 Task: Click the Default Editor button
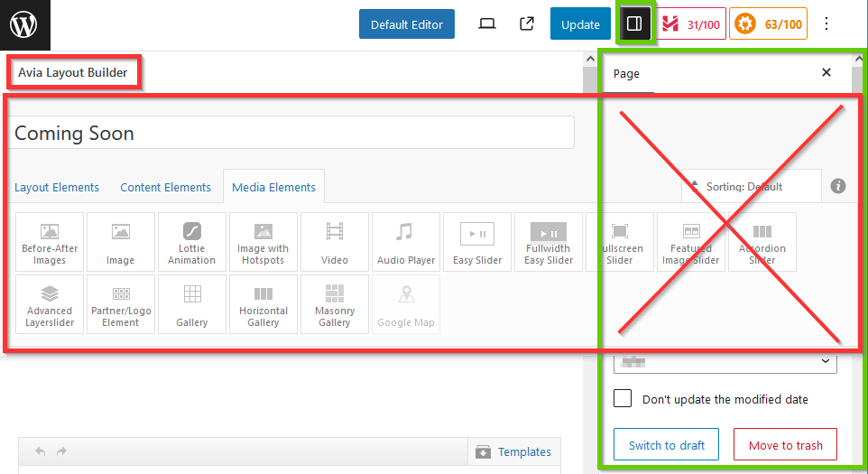tap(407, 24)
